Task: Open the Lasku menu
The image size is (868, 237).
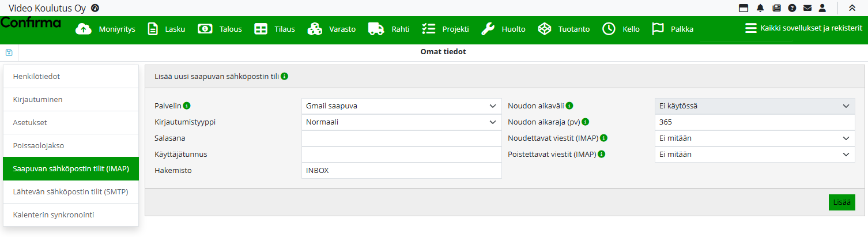Action: (166, 29)
